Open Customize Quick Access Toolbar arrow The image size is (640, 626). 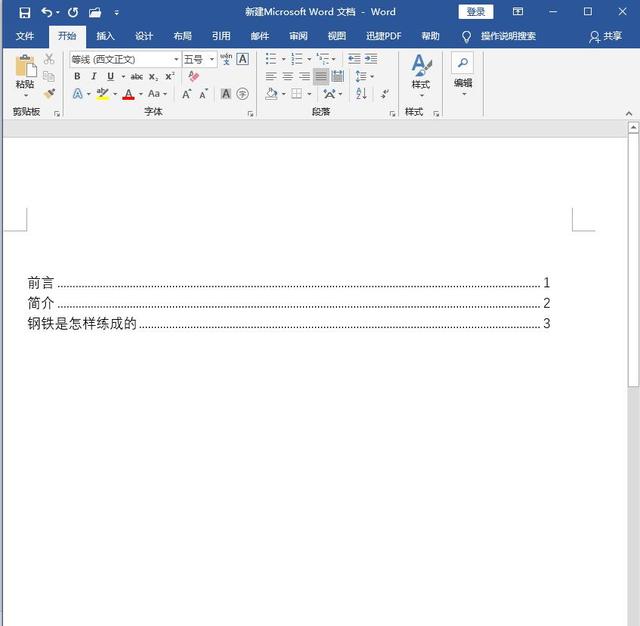(x=117, y=13)
